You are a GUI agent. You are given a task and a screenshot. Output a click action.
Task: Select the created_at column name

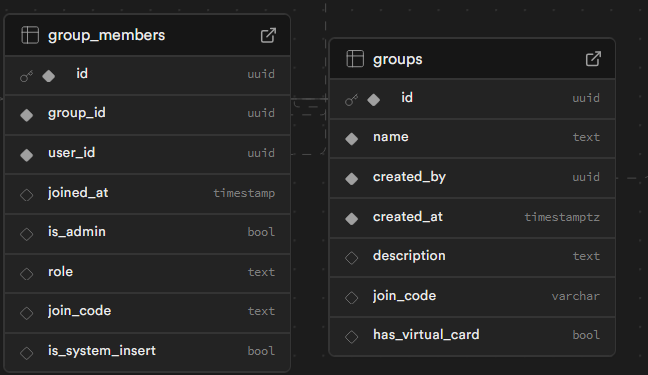pos(407,217)
